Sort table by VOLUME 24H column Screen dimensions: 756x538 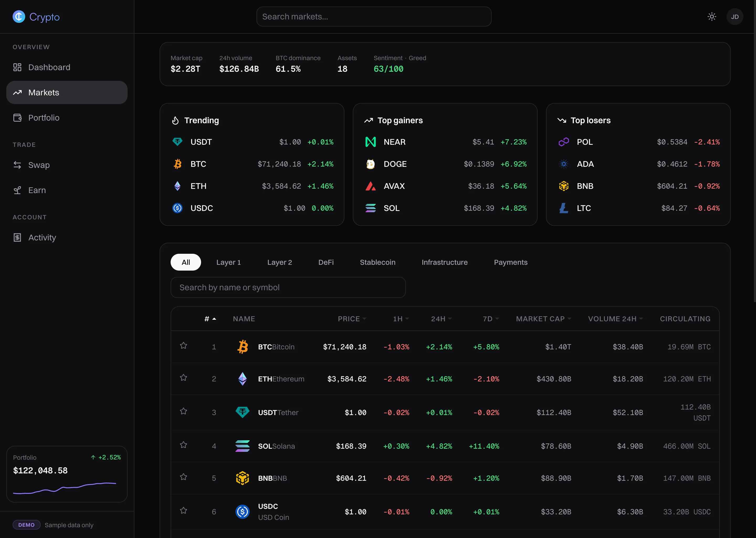(x=615, y=319)
